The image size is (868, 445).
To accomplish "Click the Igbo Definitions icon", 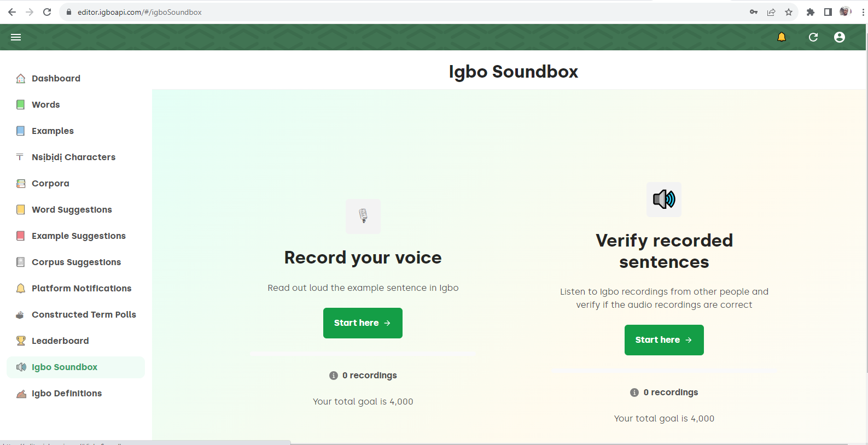I will tap(21, 393).
